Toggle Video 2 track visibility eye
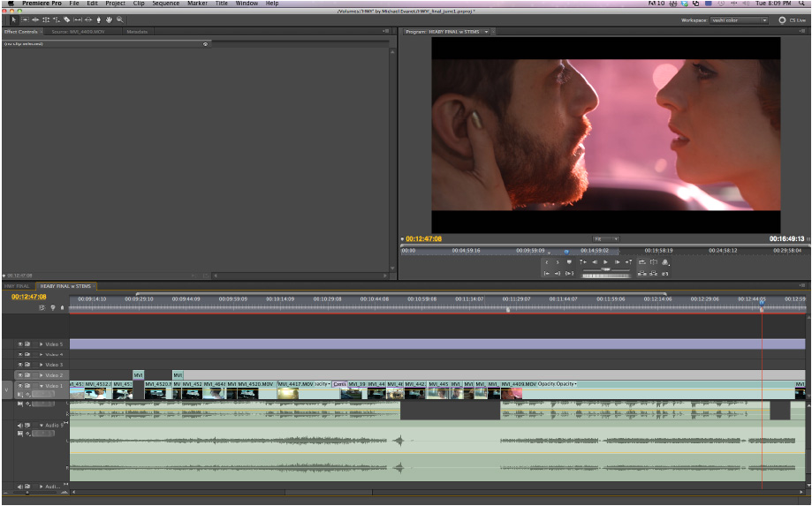812x506 pixels. (20, 375)
